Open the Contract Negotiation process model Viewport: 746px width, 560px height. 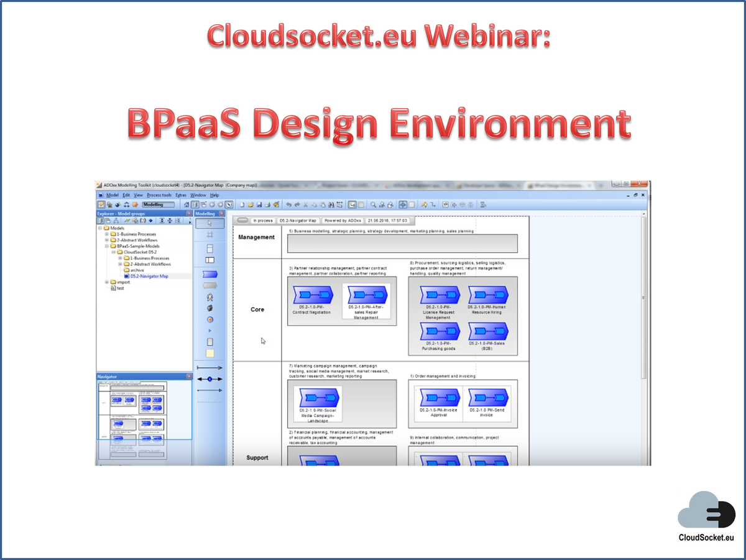point(315,295)
